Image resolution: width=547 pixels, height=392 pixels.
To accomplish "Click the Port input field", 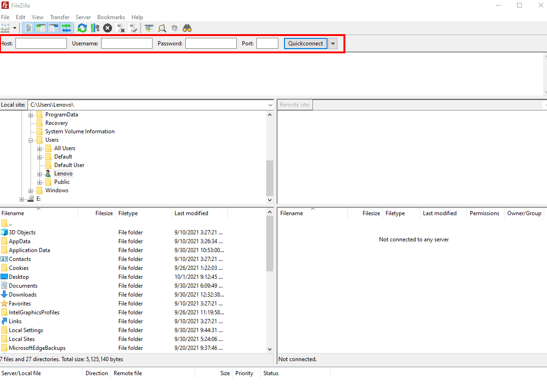I will click(x=267, y=43).
